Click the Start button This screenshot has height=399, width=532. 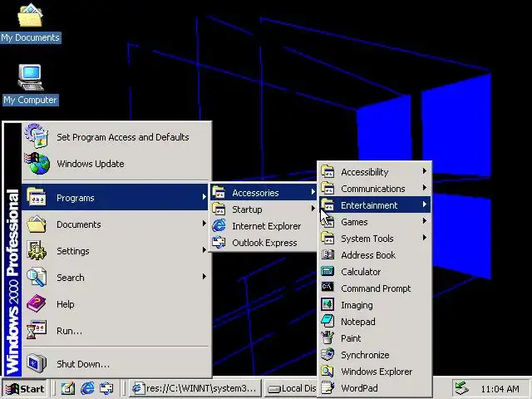[25, 388]
